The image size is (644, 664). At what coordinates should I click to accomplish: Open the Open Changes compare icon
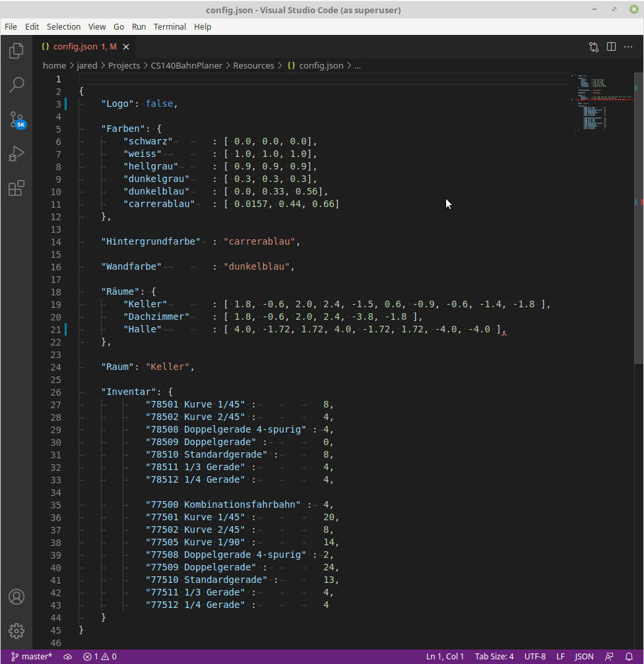click(x=594, y=47)
